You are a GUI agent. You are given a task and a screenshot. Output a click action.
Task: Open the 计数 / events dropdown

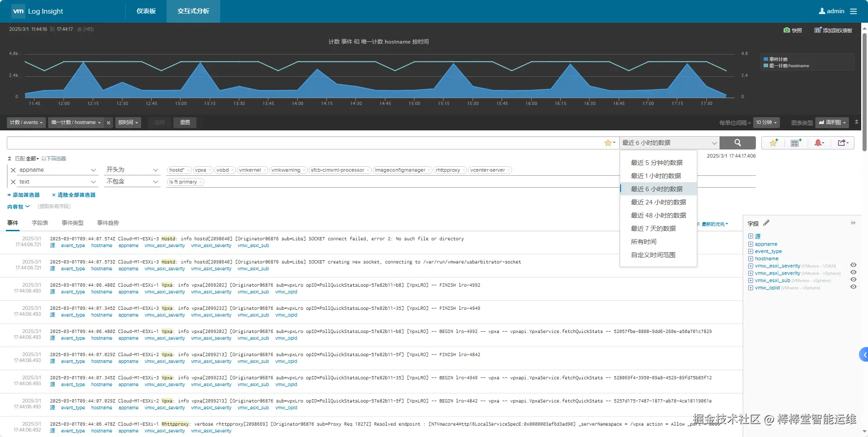[26, 123]
